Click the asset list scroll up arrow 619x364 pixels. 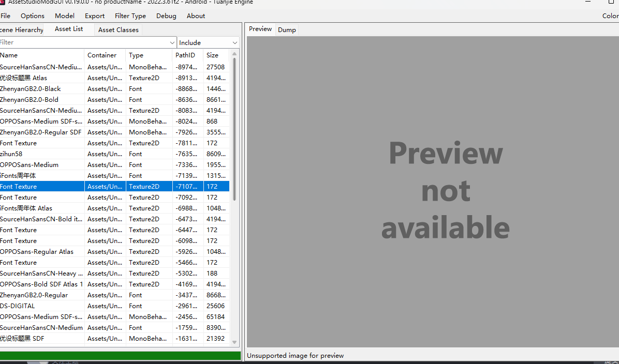coord(234,54)
